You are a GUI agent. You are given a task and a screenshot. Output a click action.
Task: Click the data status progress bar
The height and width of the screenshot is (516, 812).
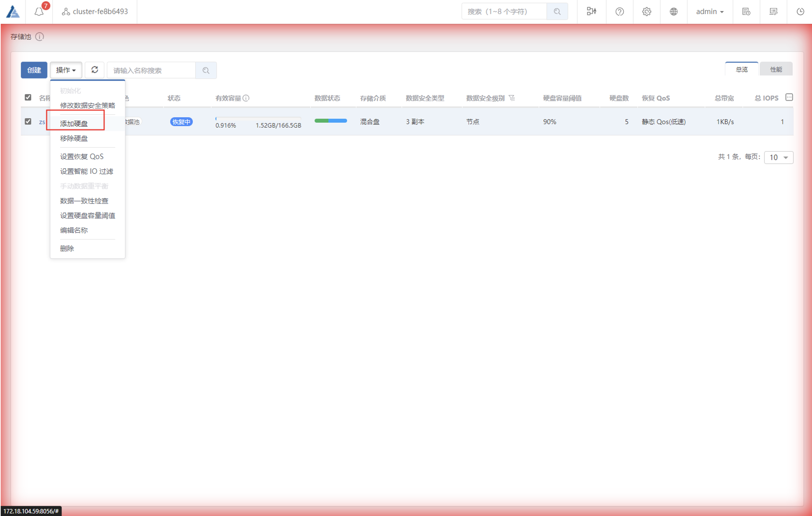point(331,121)
